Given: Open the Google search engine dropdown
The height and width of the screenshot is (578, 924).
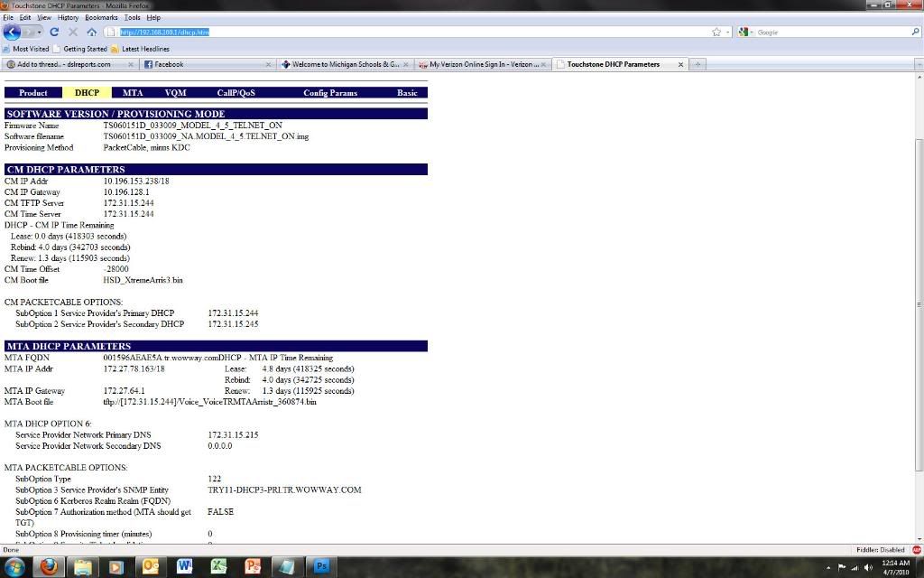Looking at the screenshot, I should 745,32.
